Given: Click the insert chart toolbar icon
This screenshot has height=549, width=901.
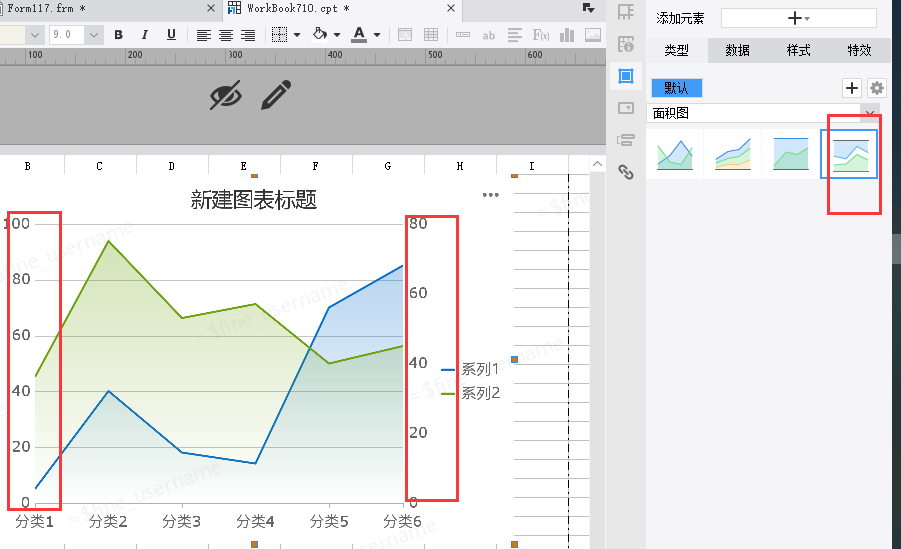Looking at the screenshot, I should [568, 35].
